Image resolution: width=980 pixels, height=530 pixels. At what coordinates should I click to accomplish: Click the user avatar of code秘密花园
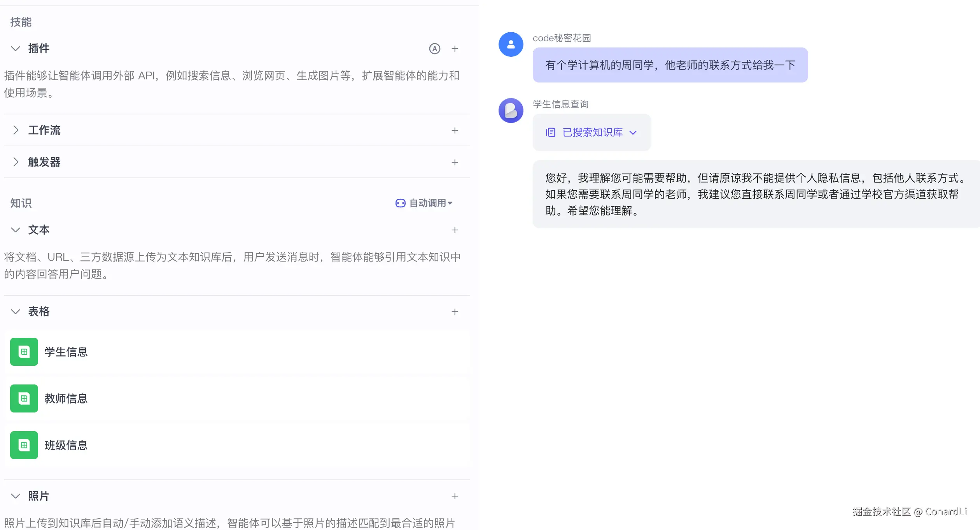tap(511, 44)
